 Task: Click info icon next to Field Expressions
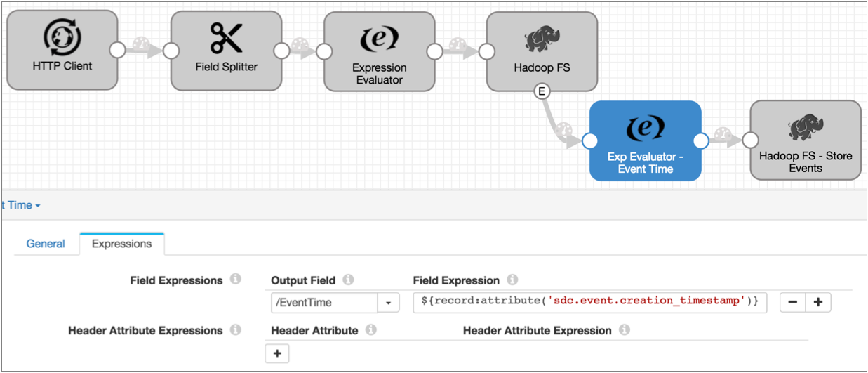[236, 280]
